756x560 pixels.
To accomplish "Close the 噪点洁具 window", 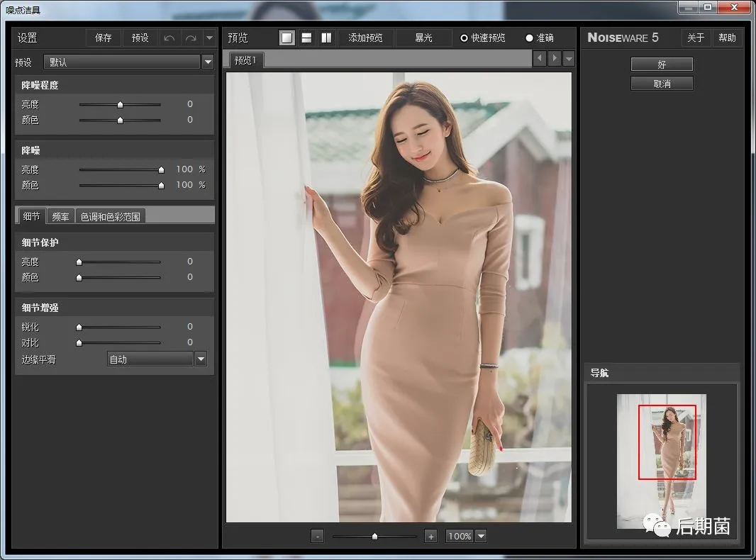I will click(734, 7).
